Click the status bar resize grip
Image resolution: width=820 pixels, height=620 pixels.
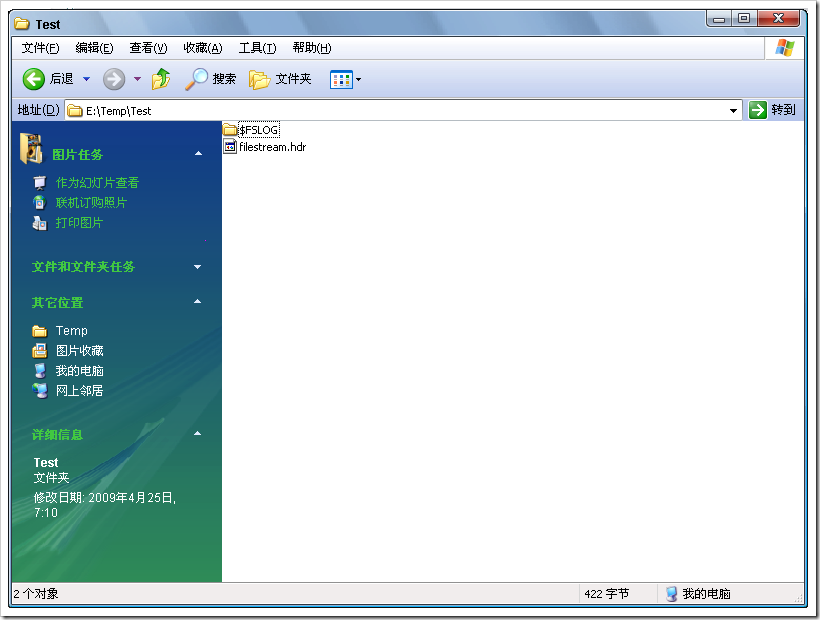(x=798, y=598)
